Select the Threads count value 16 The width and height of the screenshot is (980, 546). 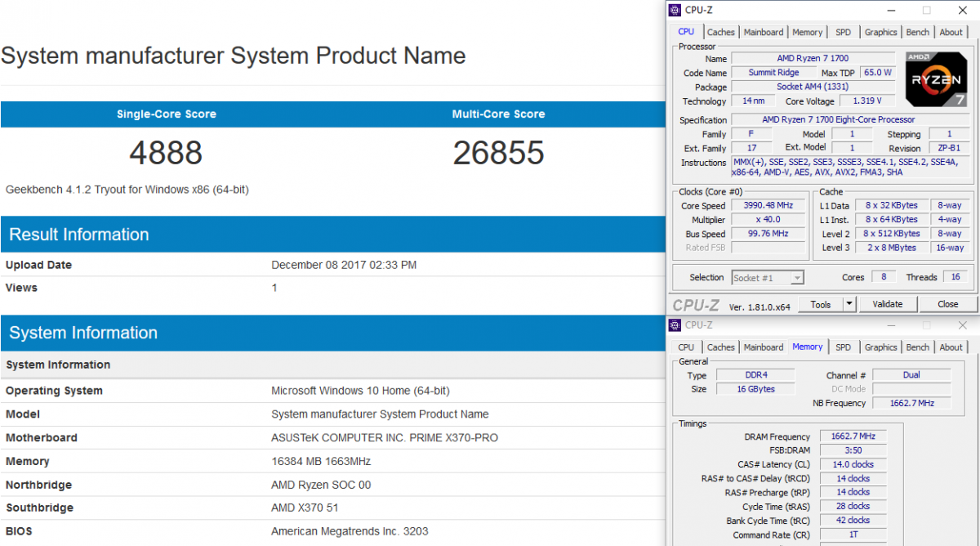point(955,277)
